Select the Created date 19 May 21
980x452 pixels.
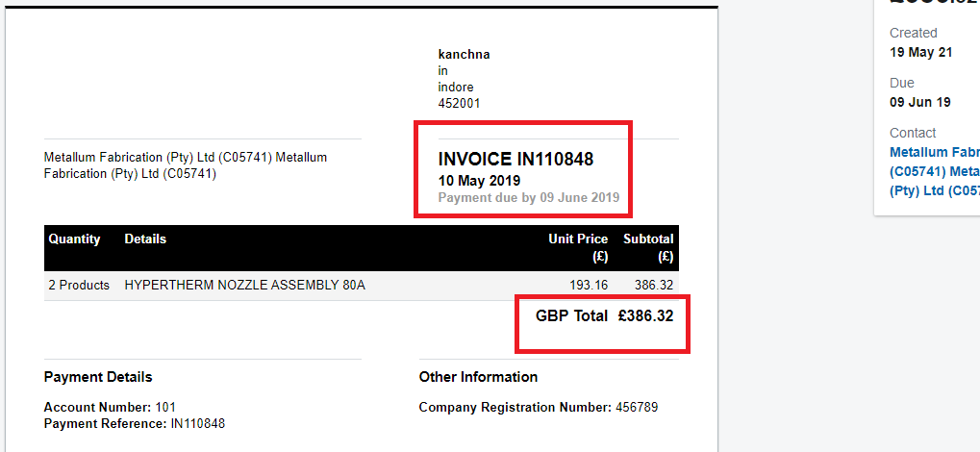tap(921, 53)
